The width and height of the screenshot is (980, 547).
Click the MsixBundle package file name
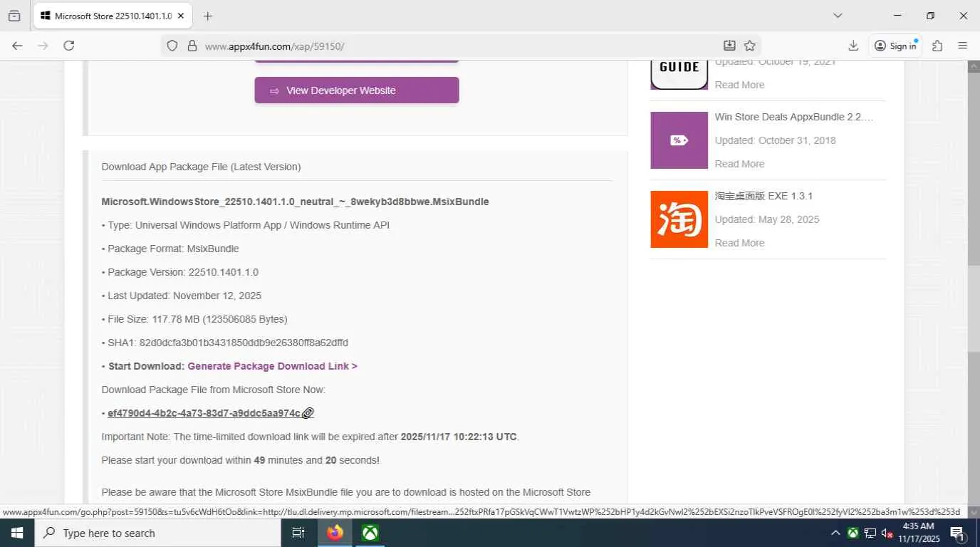tap(295, 202)
